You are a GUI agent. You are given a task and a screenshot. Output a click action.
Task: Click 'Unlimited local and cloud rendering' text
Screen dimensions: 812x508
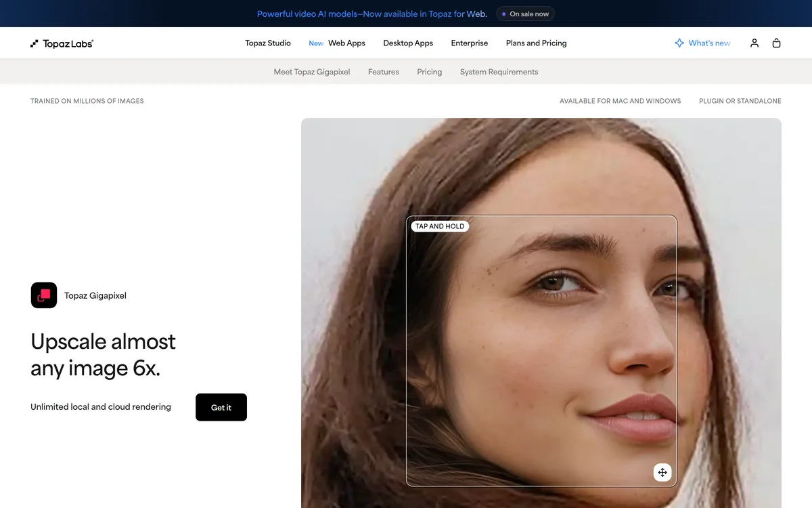click(101, 407)
